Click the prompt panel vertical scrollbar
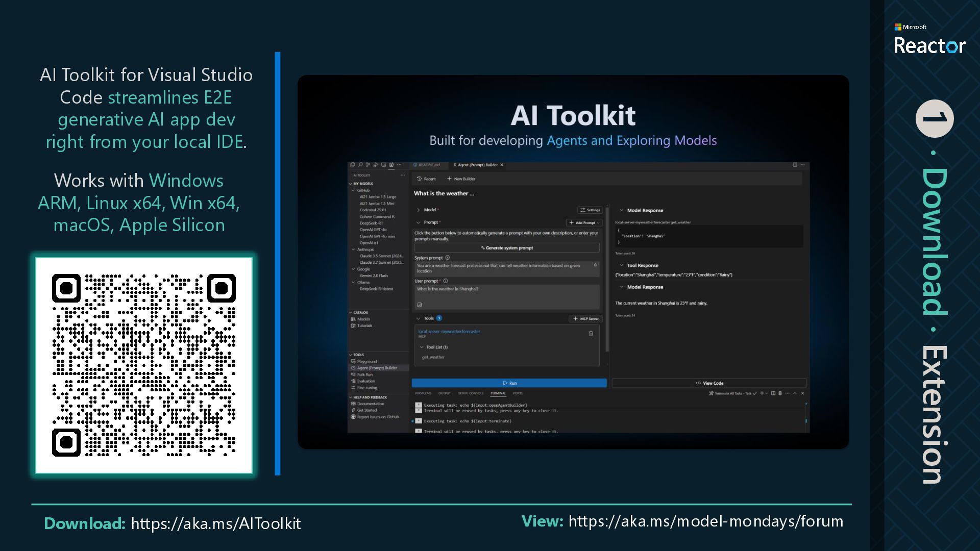 coord(607,279)
